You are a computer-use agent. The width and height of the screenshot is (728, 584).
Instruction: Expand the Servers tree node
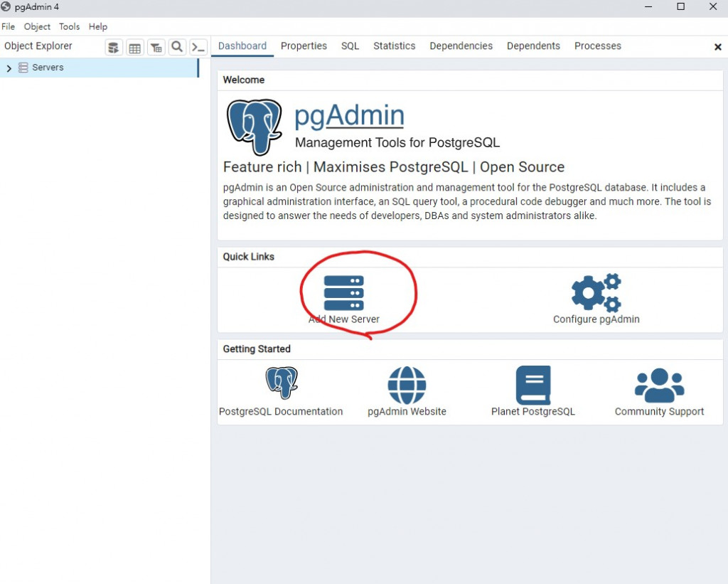pos(9,68)
